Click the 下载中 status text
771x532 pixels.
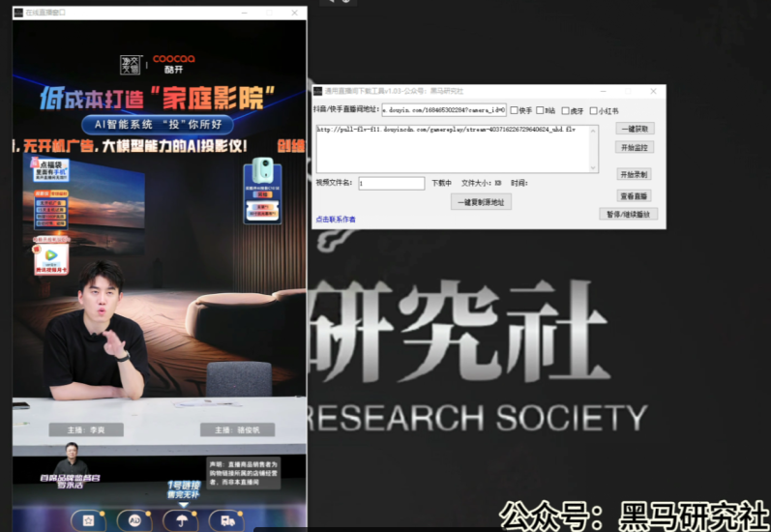click(441, 183)
